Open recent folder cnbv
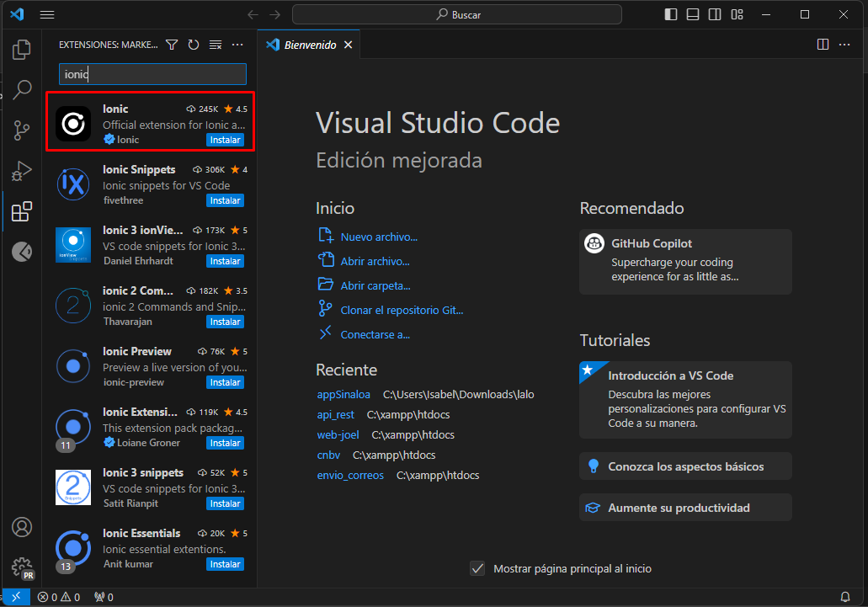This screenshot has width=868, height=607. 328,455
